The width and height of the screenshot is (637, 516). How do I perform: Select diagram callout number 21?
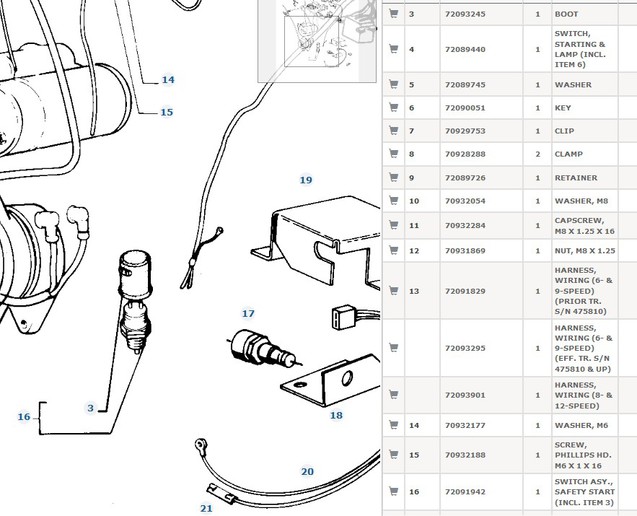[206, 508]
